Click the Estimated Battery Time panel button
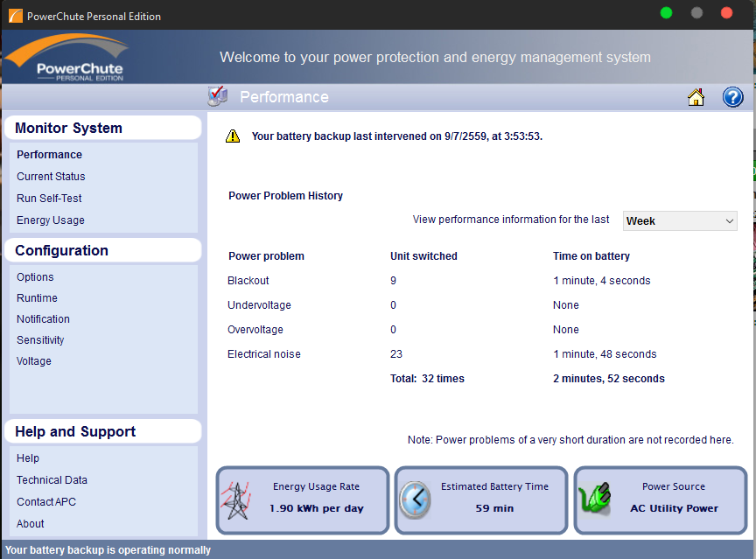756x559 pixels. point(481,500)
